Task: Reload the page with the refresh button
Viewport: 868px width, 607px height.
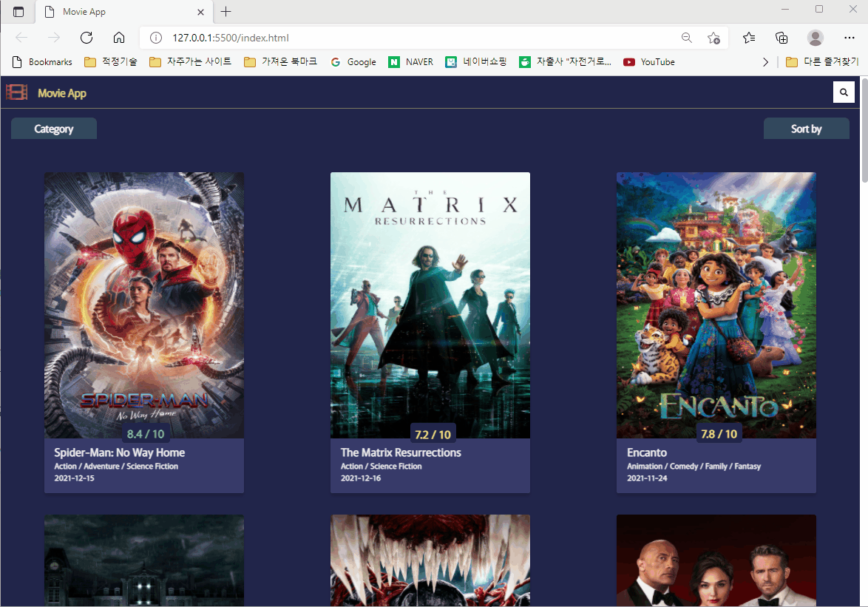Action: [x=87, y=38]
